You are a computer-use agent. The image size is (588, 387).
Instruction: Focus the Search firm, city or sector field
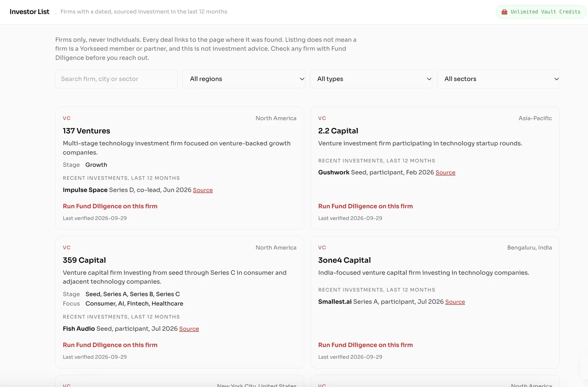pyautogui.click(x=116, y=79)
